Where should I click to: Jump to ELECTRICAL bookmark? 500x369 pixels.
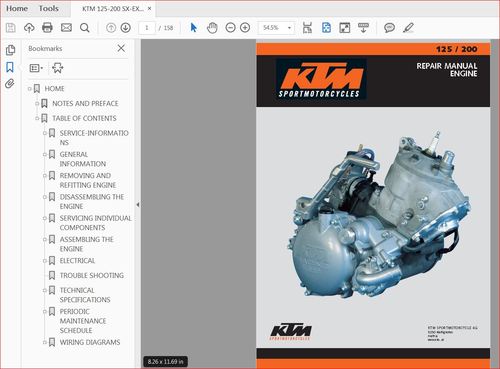(77, 260)
